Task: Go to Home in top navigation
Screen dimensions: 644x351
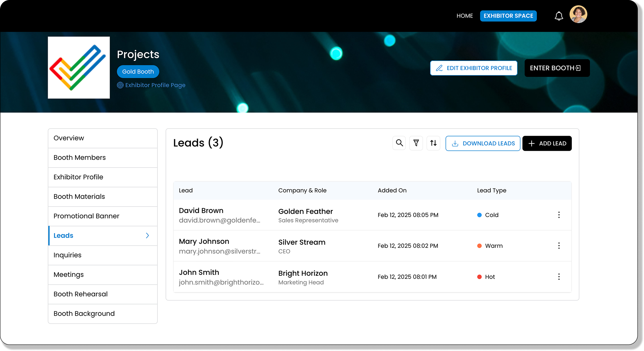Action: click(x=464, y=16)
